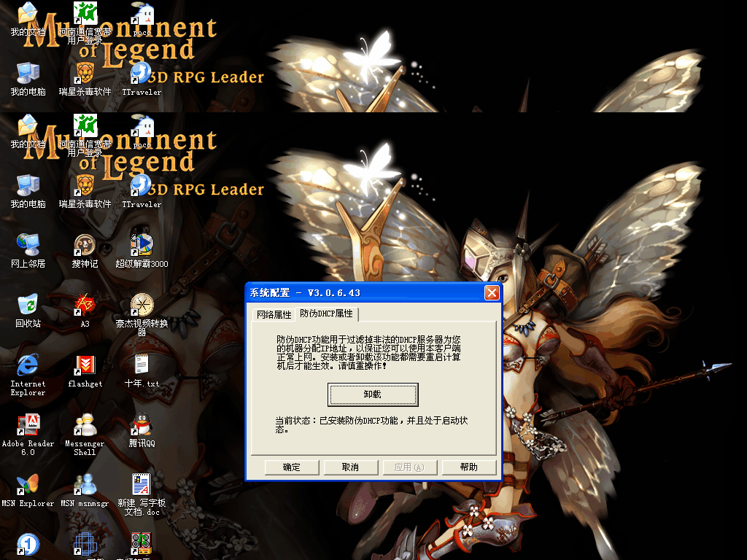
Task: Click the 应用(A) apply button
Action: tap(410, 467)
